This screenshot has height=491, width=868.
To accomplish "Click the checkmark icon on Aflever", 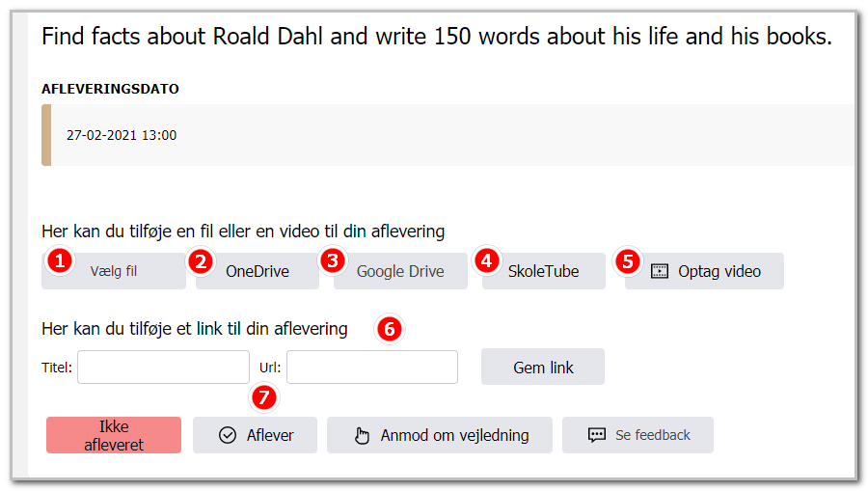I will [228, 436].
